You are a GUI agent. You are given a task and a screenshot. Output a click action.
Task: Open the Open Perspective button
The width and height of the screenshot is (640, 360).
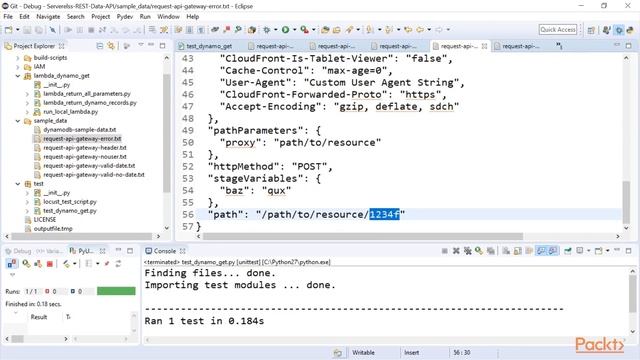click(x=591, y=30)
